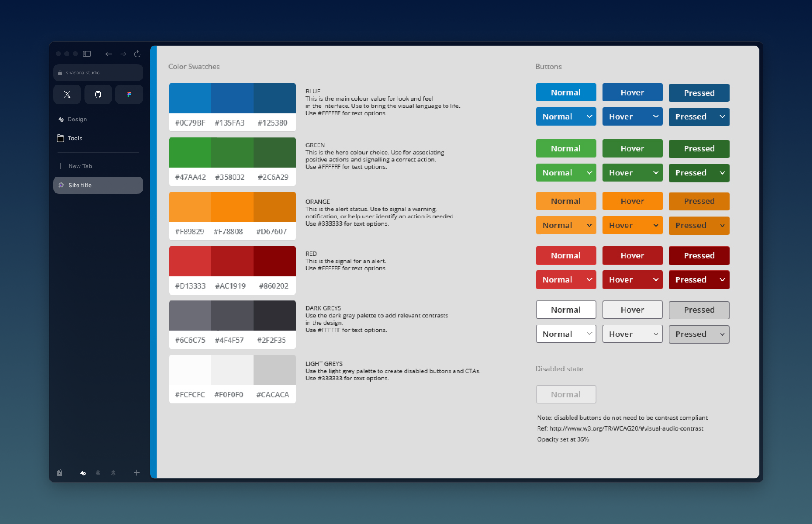
Task: Open the Tools folder in sidebar
Action: 75,138
